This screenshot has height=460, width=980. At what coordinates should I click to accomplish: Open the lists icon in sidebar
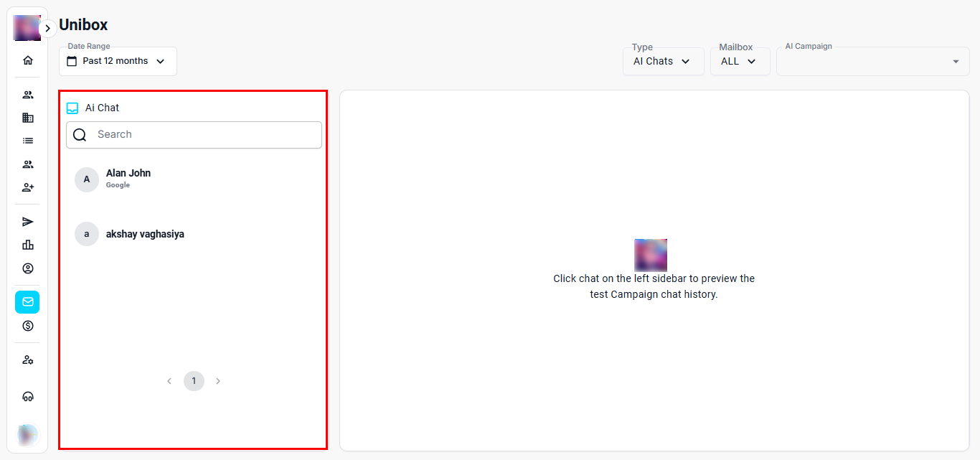pyautogui.click(x=28, y=141)
